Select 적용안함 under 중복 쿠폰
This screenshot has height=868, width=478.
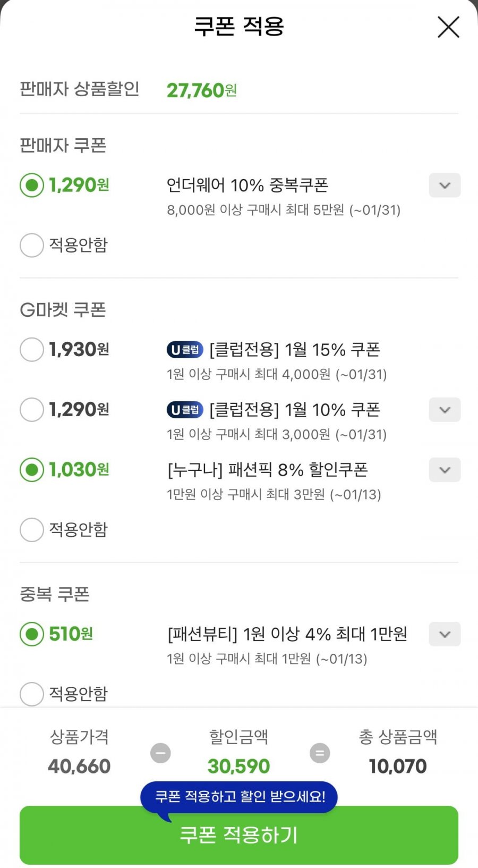click(32, 694)
